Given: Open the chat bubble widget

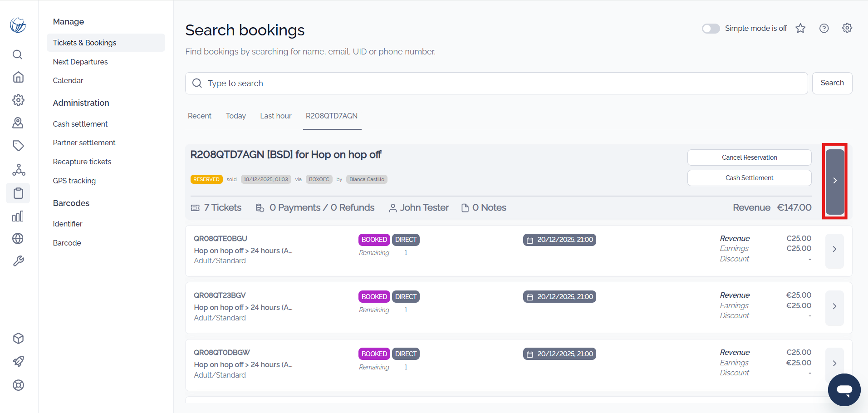Looking at the screenshot, I should coord(844,390).
